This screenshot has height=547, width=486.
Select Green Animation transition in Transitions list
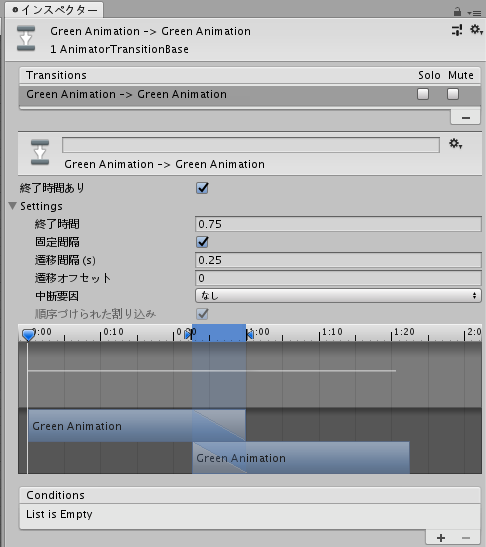(249, 95)
